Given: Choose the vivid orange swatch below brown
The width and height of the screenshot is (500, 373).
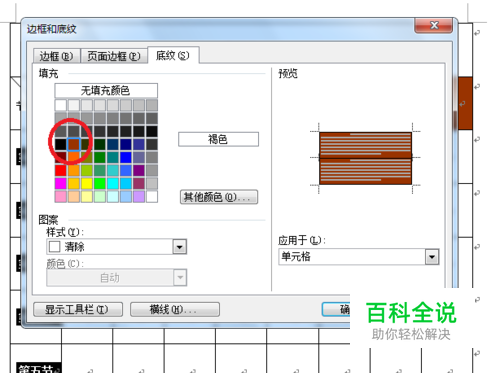Looking at the screenshot, I should [74, 157].
